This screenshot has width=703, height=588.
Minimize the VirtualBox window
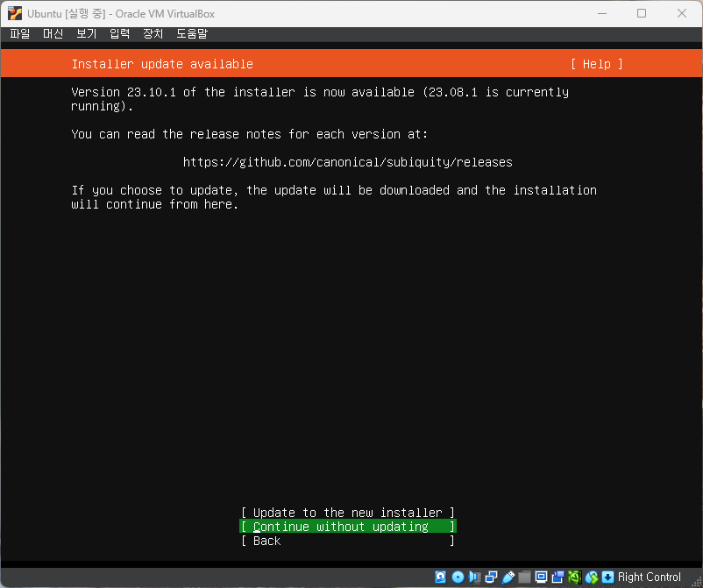coord(602,13)
